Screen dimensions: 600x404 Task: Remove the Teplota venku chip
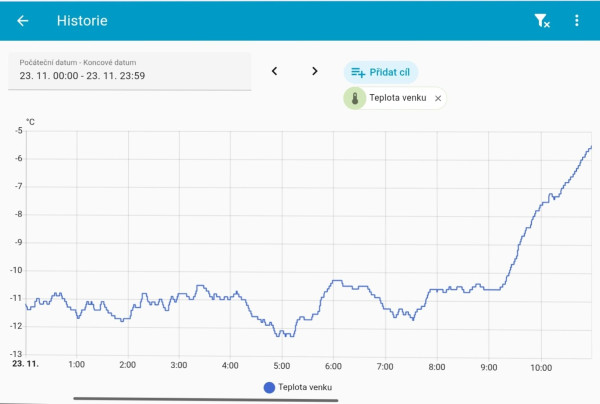(x=438, y=99)
